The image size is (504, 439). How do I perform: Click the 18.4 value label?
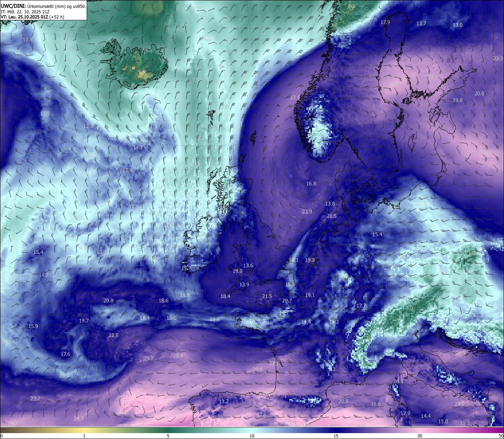coord(225,296)
